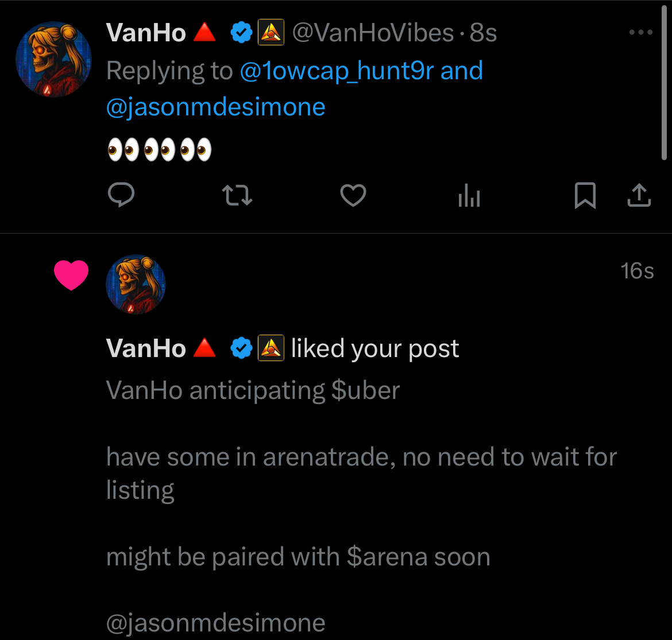
Task: Click the verified badge in like notification
Action: (x=241, y=348)
